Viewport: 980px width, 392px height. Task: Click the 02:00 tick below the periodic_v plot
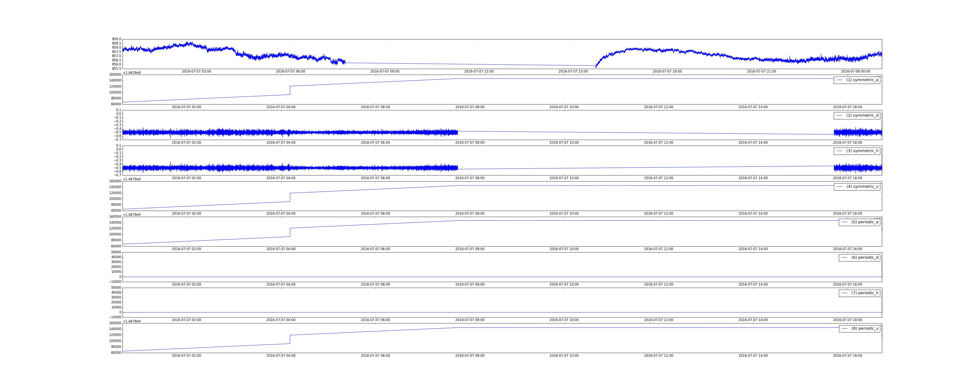coord(186,356)
